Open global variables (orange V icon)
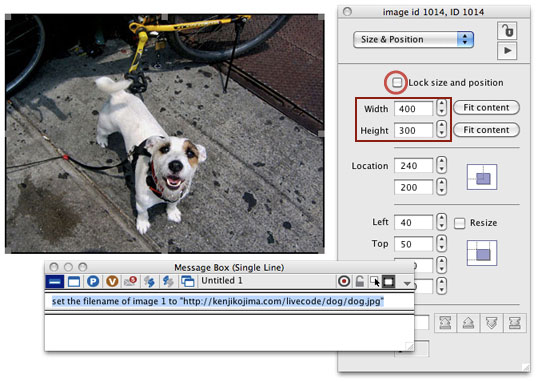The height and width of the screenshot is (382, 542). (x=112, y=282)
